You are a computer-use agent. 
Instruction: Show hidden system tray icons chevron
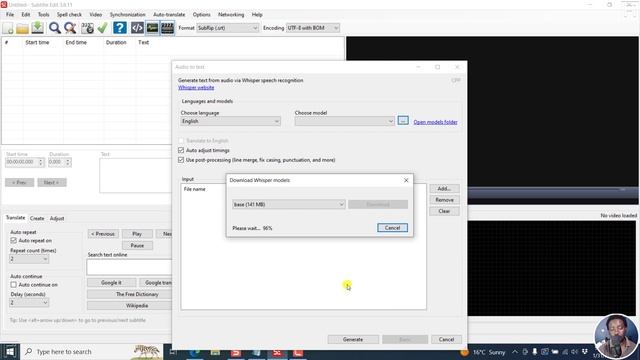515,351
